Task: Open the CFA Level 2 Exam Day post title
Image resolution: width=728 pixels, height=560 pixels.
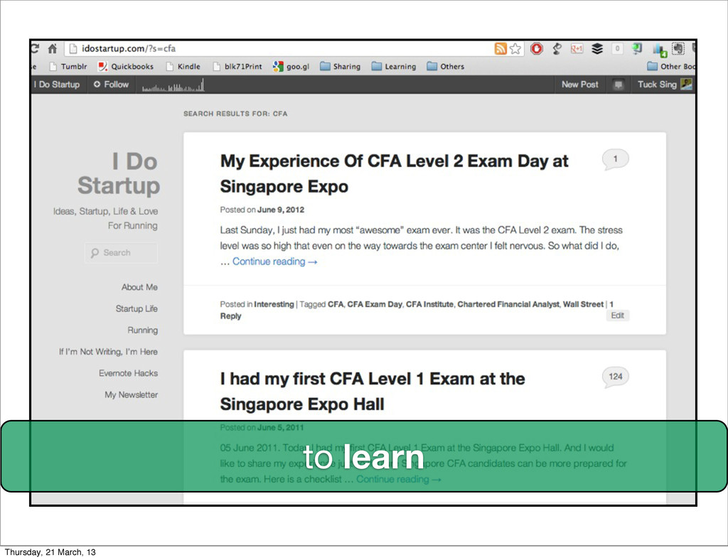Action: 394,173
